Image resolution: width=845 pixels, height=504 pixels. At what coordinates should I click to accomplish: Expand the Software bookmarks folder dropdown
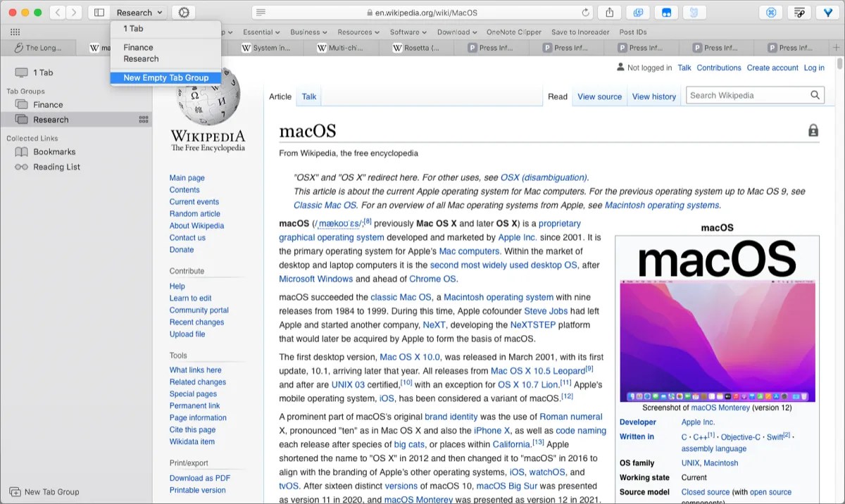[x=408, y=32]
